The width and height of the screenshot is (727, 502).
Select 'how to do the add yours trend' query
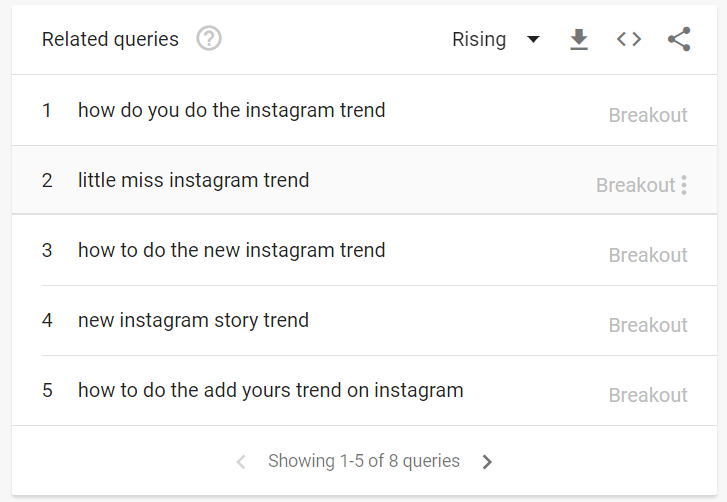[x=271, y=390]
